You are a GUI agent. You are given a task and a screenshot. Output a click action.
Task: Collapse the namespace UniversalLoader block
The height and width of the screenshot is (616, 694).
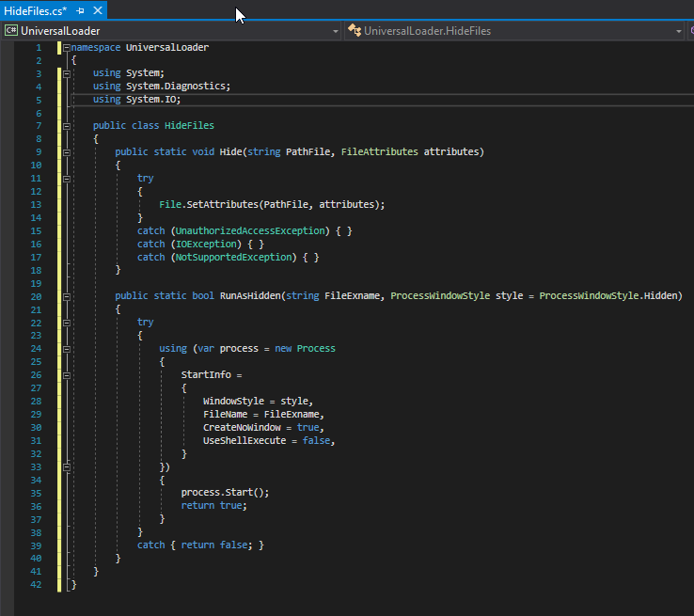[66, 47]
